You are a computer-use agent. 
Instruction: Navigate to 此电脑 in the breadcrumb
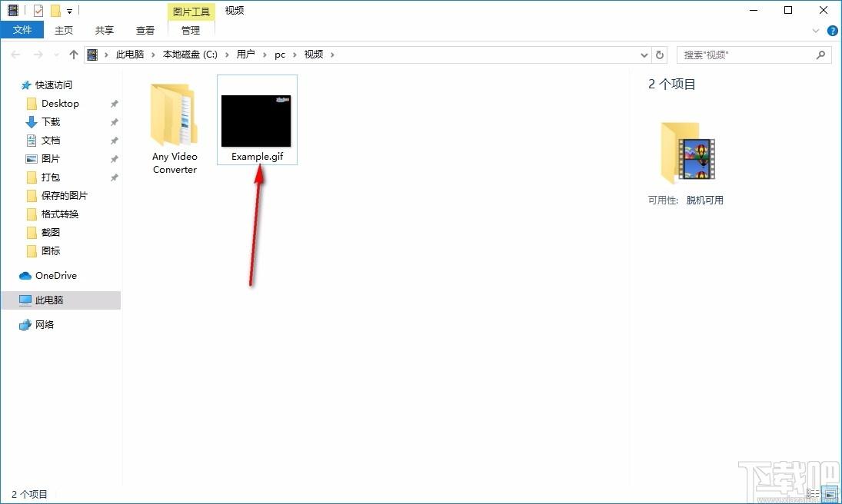[130, 55]
